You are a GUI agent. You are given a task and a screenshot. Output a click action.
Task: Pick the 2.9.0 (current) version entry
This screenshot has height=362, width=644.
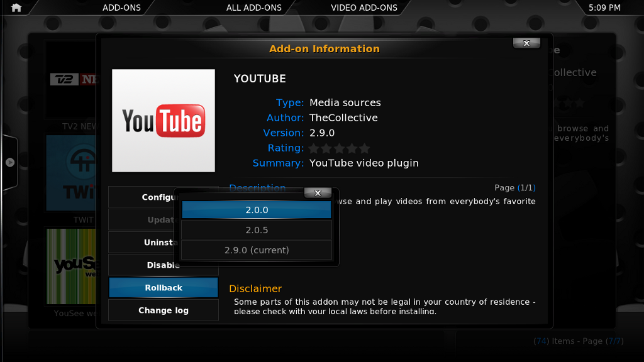pyautogui.click(x=257, y=250)
